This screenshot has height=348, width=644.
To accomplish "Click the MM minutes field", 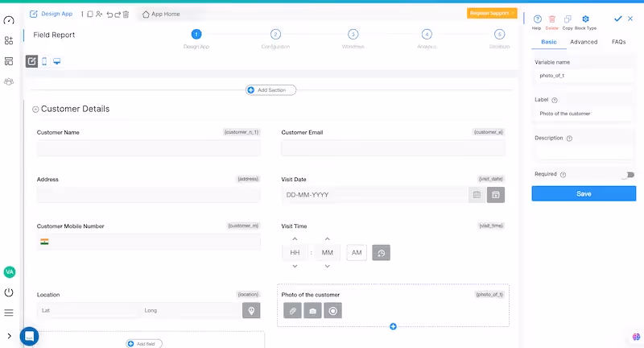I will tap(327, 252).
